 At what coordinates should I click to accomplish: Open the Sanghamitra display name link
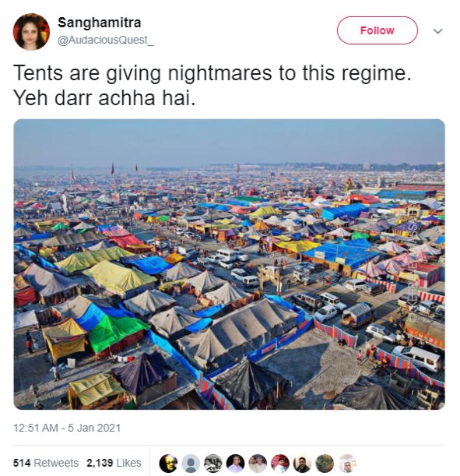pyautogui.click(x=99, y=23)
